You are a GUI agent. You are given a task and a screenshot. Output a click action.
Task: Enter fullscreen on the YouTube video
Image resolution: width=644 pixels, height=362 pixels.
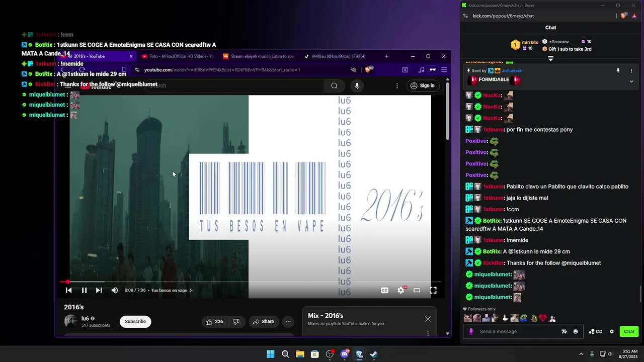[433, 290]
